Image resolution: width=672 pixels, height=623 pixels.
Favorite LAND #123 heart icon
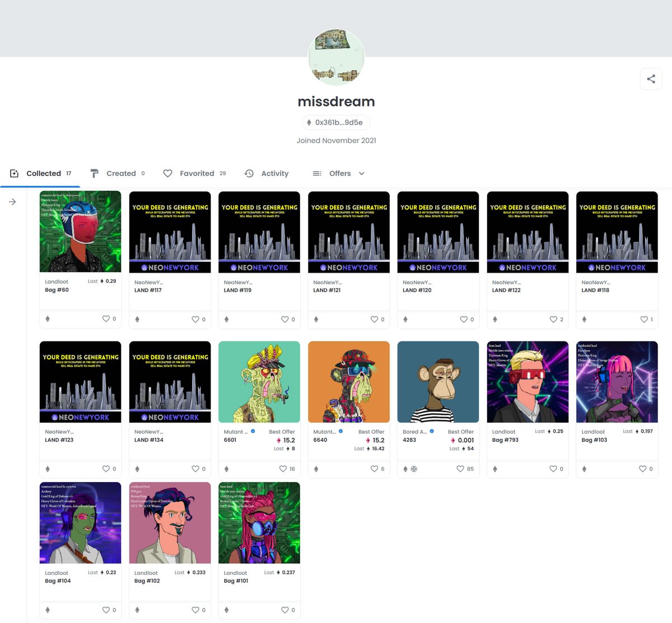pyautogui.click(x=106, y=469)
